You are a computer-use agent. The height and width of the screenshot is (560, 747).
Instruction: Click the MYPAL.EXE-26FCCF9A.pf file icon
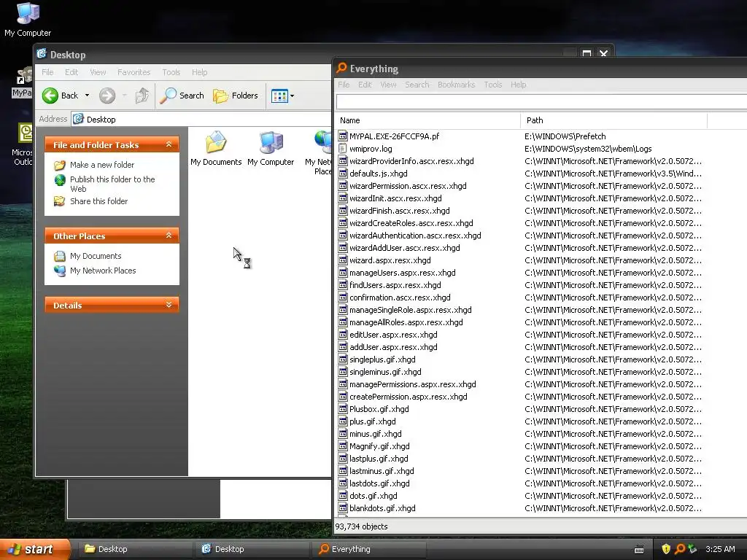coord(343,136)
